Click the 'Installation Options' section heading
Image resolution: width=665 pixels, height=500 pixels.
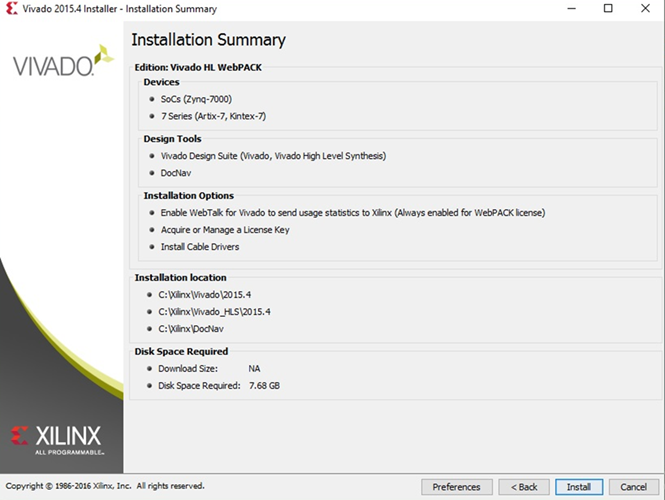tap(189, 196)
